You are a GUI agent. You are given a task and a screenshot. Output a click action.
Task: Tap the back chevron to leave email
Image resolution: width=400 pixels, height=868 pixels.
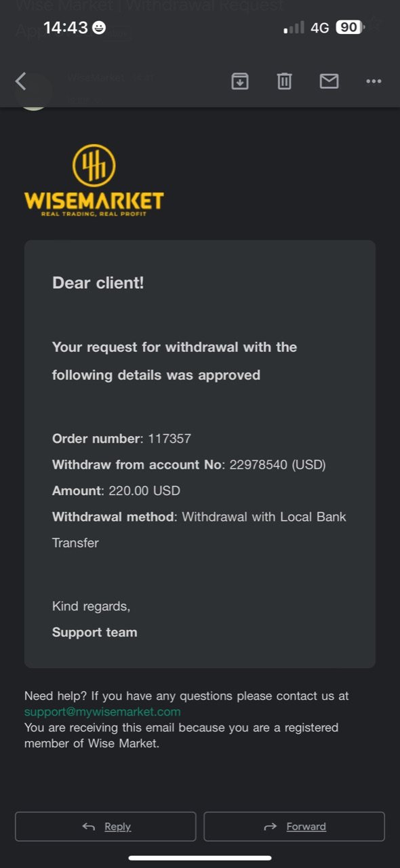(20, 81)
